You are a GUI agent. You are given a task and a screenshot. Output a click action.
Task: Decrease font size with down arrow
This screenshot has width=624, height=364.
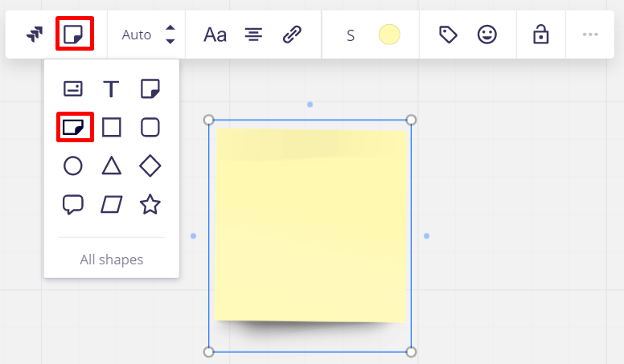tap(170, 41)
